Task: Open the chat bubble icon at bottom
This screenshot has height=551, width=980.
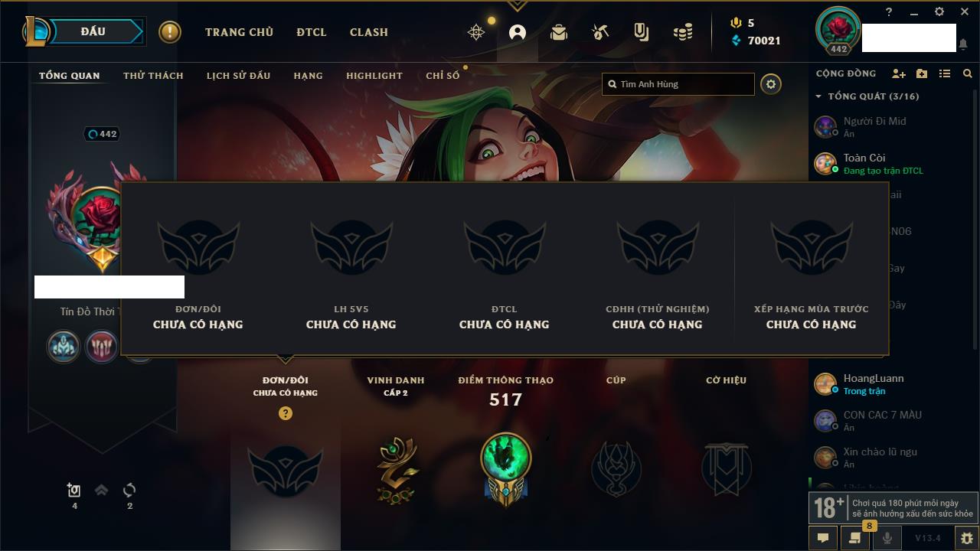Action: pyautogui.click(x=823, y=538)
